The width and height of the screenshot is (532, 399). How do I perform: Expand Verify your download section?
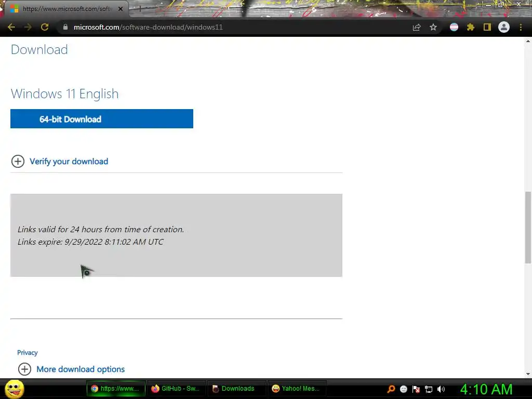[x=18, y=162]
